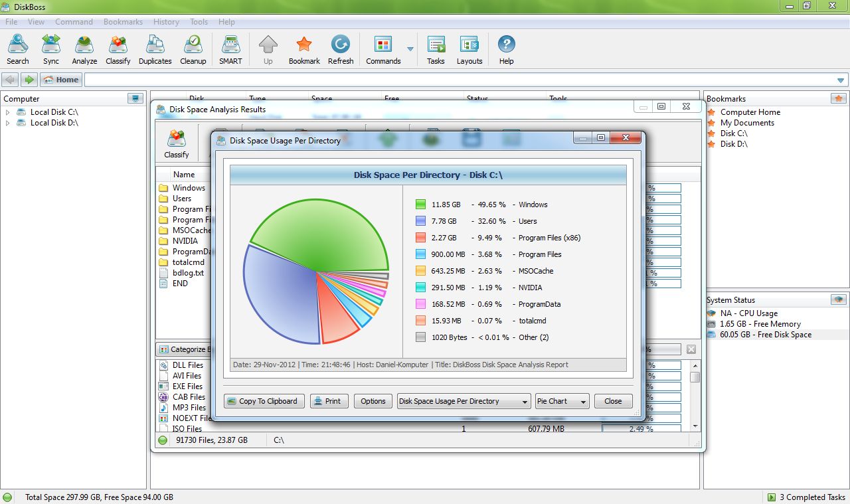The height and width of the screenshot is (504, 850).
Task: Click the Completed Tasks status icon
Action: (x=771, y=497)
